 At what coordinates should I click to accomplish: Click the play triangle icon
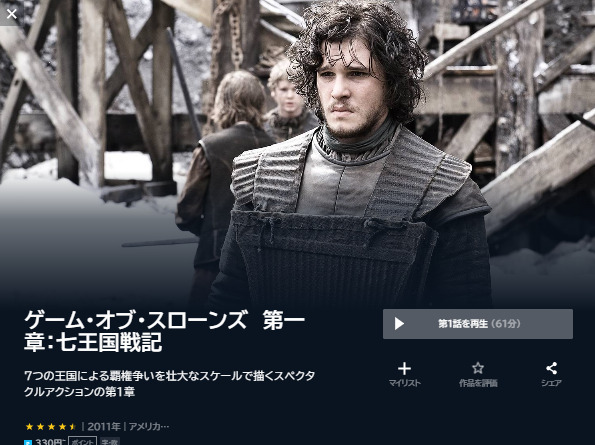pyautogui.click(x=399, y=324)
